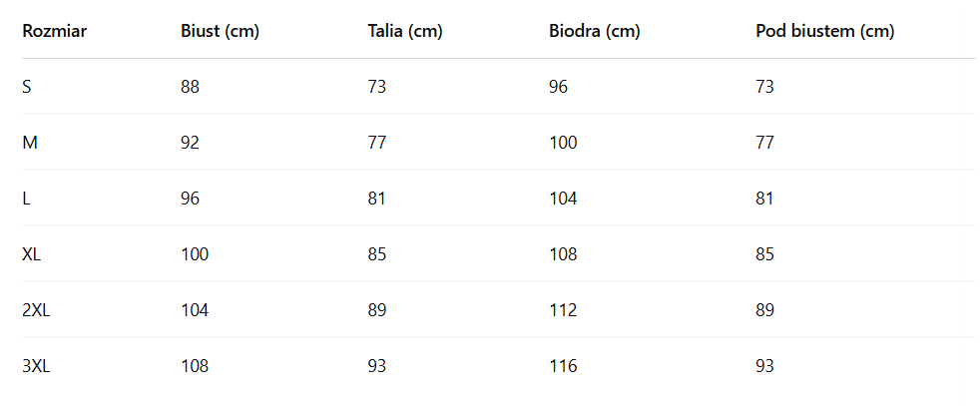The width and height of the screenshot is (980, 406).
Task: Click bust value 104 for size 2XL
Action: [x=195, y=310]
